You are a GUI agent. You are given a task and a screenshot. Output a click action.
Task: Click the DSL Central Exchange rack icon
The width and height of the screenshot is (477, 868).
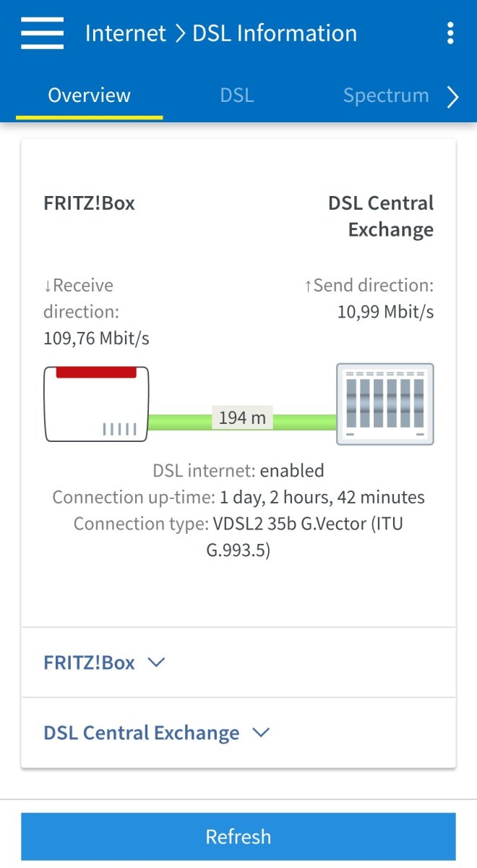click(x=384, y=404)
